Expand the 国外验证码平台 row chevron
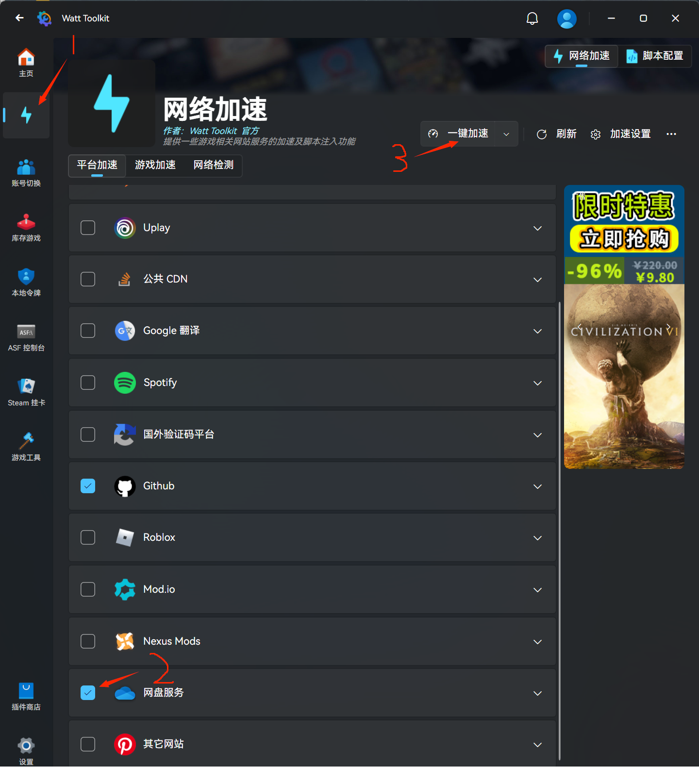Screen dimensions: 699x784 point(537,435)
